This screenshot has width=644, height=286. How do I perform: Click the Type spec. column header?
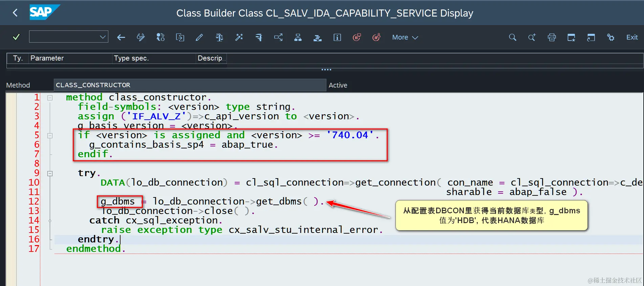[x=154, y=58]
